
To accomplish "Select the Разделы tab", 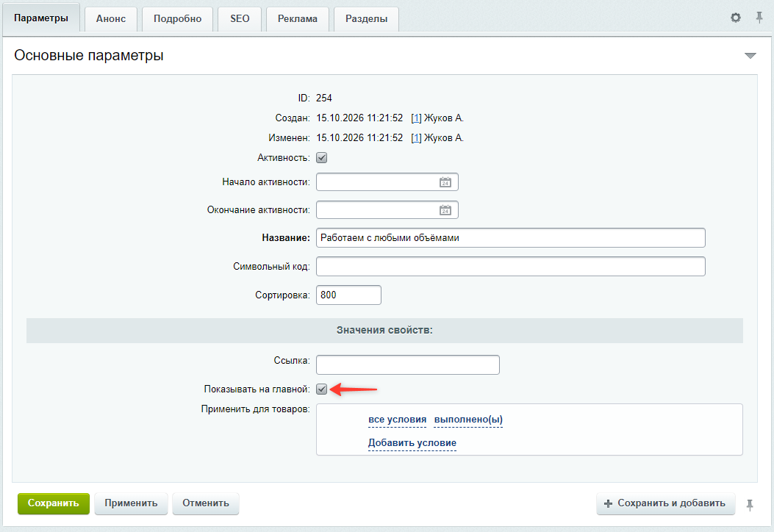I will [366, 19].
